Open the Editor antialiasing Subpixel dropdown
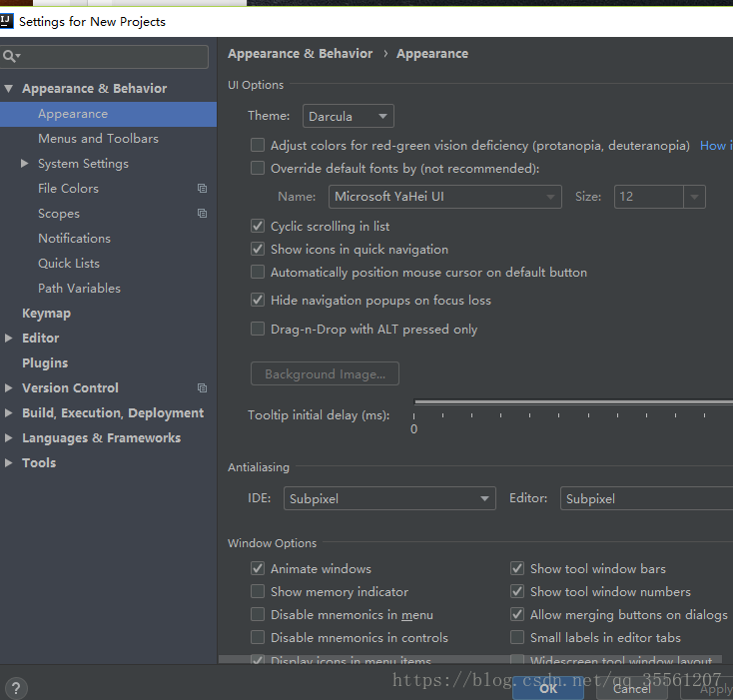This screenshot has width=733, height=700. 646,498
